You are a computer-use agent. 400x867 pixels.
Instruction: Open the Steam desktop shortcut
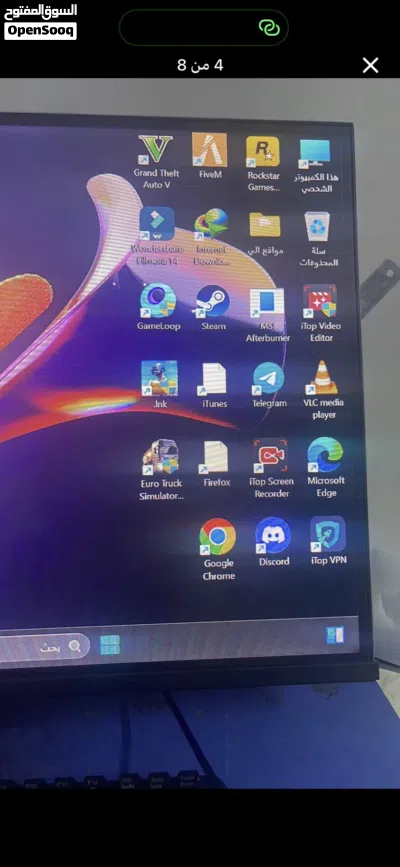(213, 302)
